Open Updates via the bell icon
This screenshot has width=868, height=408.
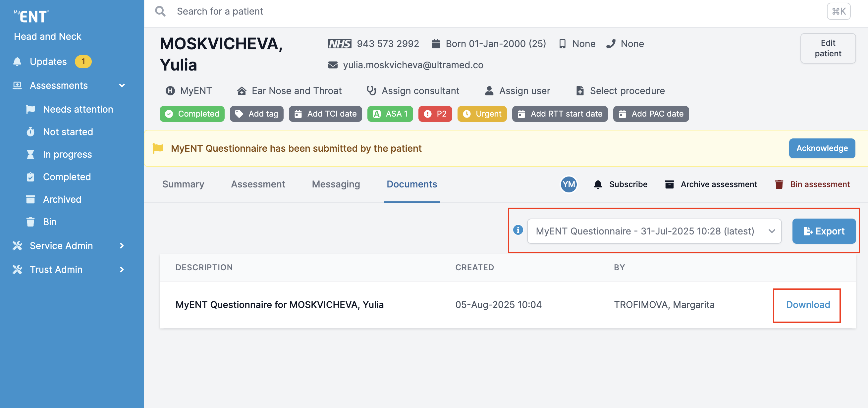pyautogui.click(x=17, y=62)
